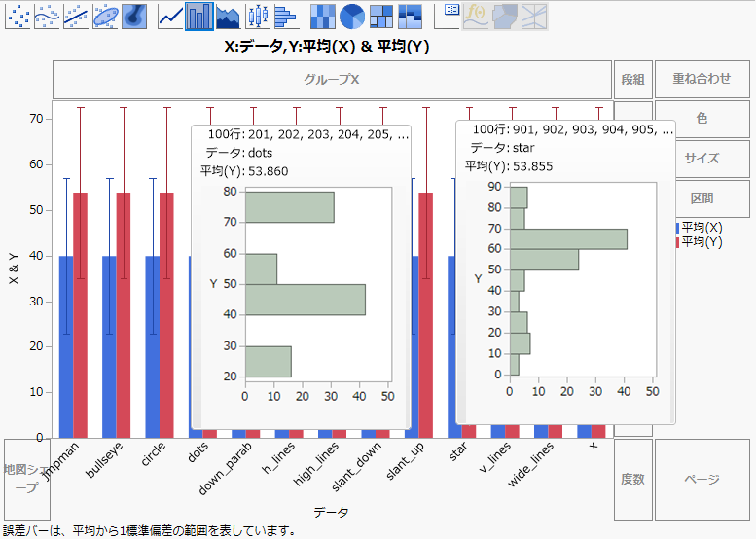The height and width of the screenshot is (539, 756).
Task: Select the Heatmap element icon
Action: click(323, 16)
